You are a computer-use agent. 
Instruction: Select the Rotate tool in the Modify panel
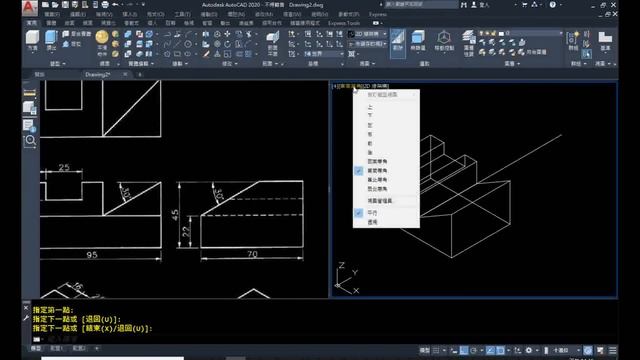click(x=227, y=44)
